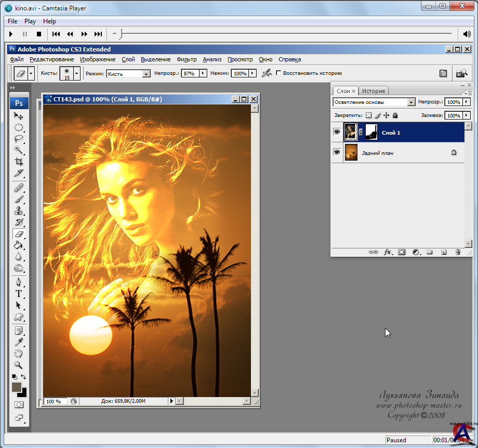Choose the Paint Bucket tool
The width and height of the screenshot is (478, 448).
[x=19, y=245]
